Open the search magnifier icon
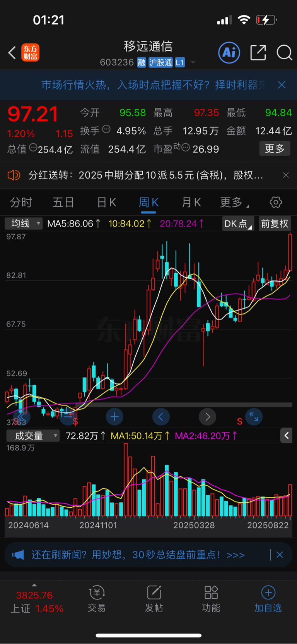 [x=284, y=53]
